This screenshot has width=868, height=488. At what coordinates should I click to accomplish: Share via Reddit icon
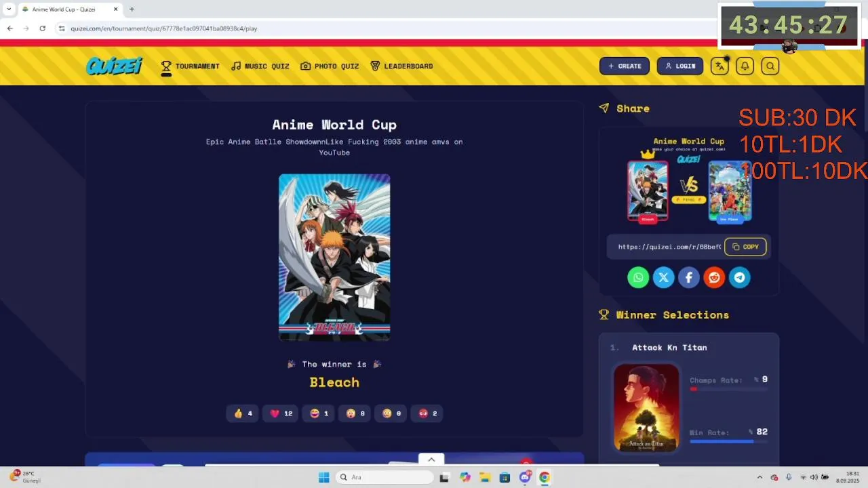coord(714,277)
